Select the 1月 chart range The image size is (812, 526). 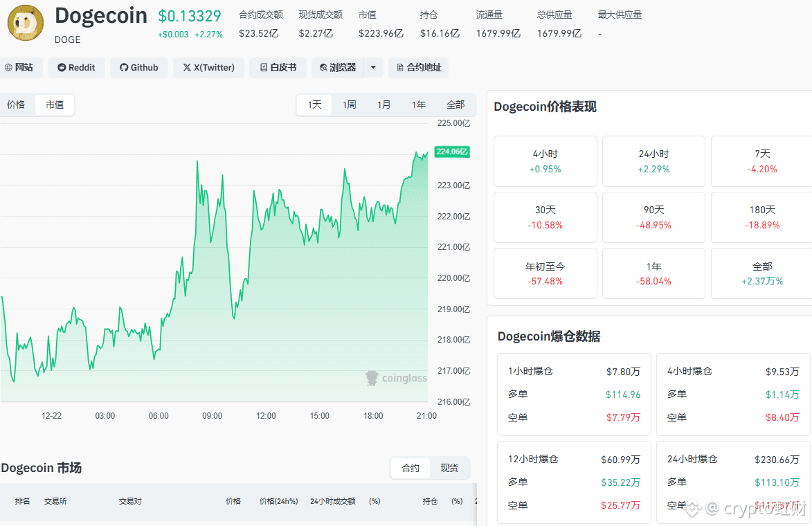(384, 105)
